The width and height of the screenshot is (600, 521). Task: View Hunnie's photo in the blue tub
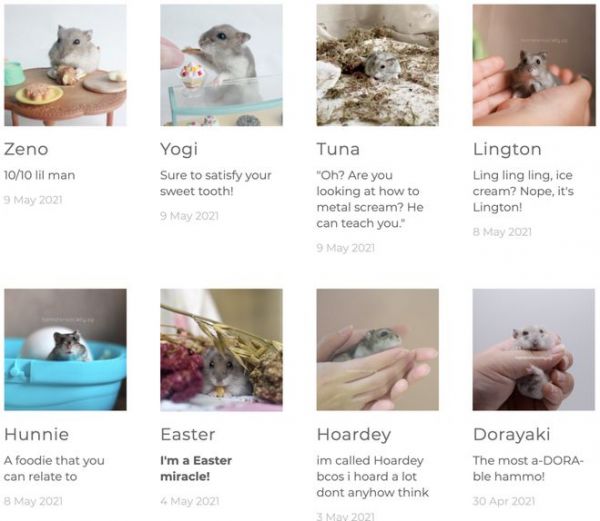(x=65, y=350)
